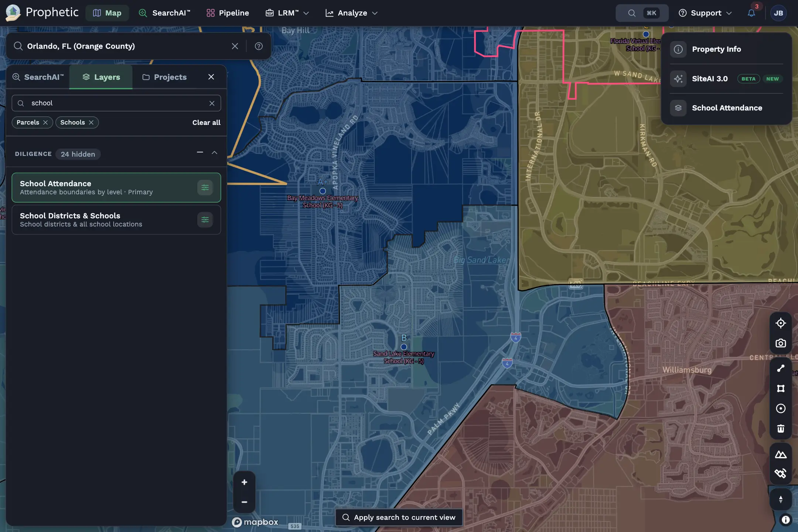This screenshot has height=532, width=798.
Task: Toggle the School Attendance layer card
Action: (116, 188)
